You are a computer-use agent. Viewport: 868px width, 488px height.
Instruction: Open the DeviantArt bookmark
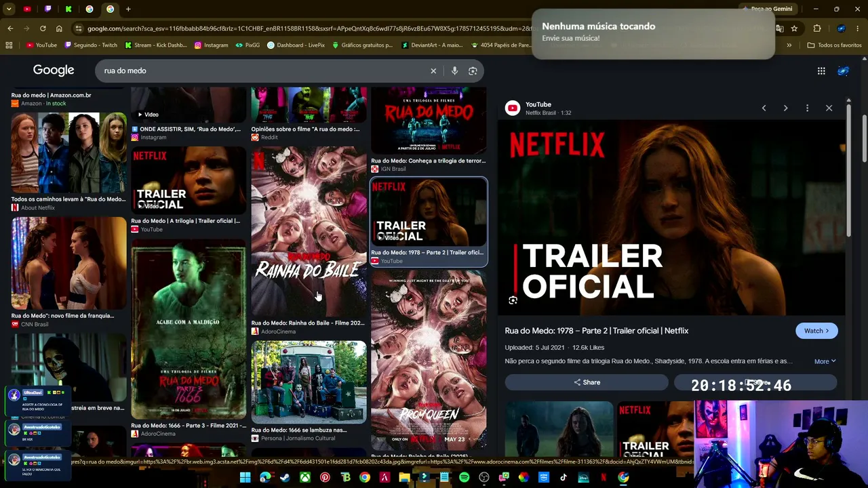point(432,45)
